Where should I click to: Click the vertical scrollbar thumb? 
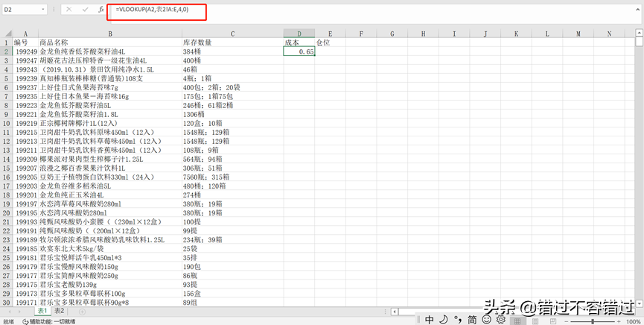click(x=639, y=42)
